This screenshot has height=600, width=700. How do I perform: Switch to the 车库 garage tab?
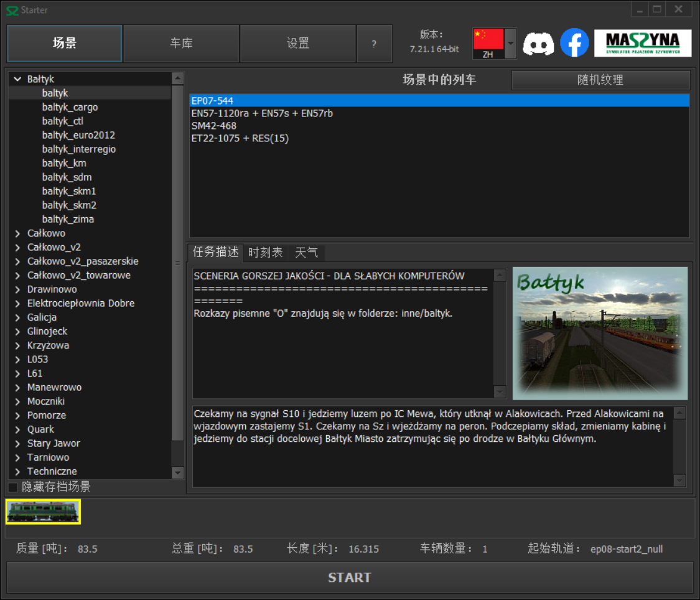pos(180,43)
